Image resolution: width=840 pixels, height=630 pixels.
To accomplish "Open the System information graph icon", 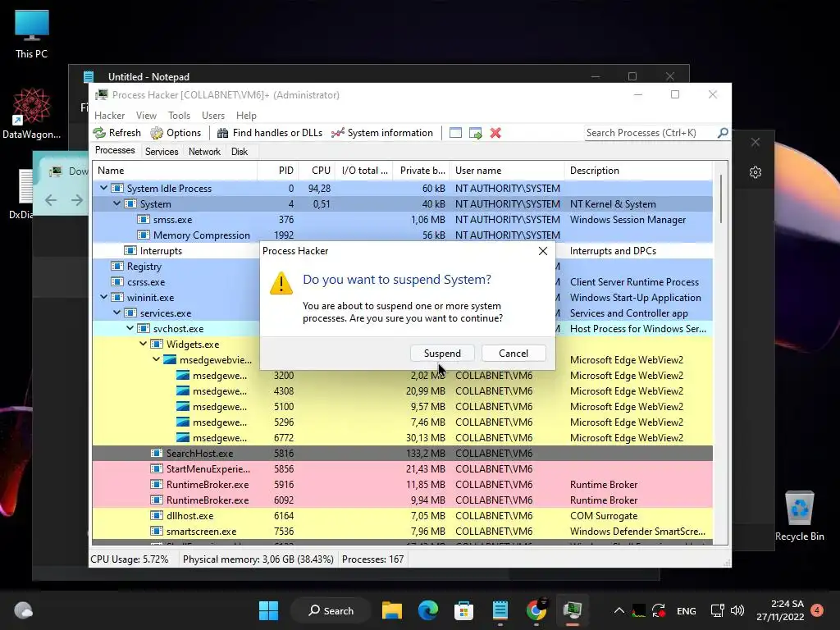I will [x=337, y=133].
